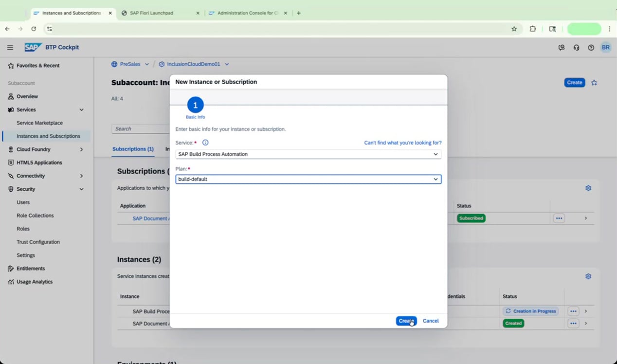Click the Creation in Progress status
The image size is (617, 364).
(x=530, y=311)
